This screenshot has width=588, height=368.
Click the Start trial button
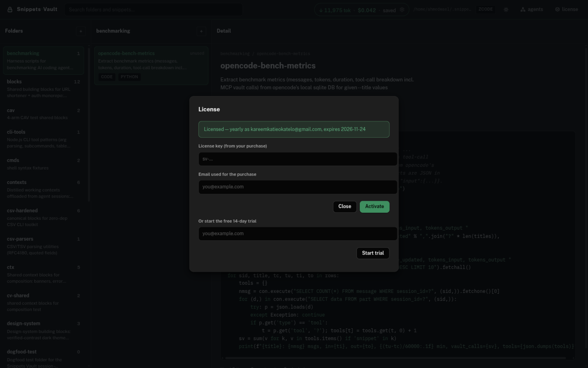[373, 253]
